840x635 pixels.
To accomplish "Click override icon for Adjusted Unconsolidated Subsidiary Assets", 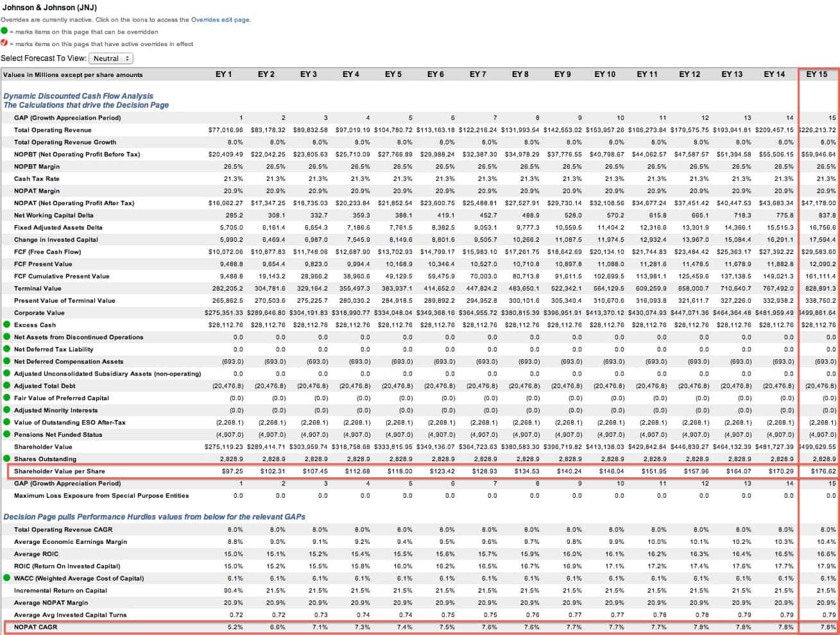I will click(6, 374).
